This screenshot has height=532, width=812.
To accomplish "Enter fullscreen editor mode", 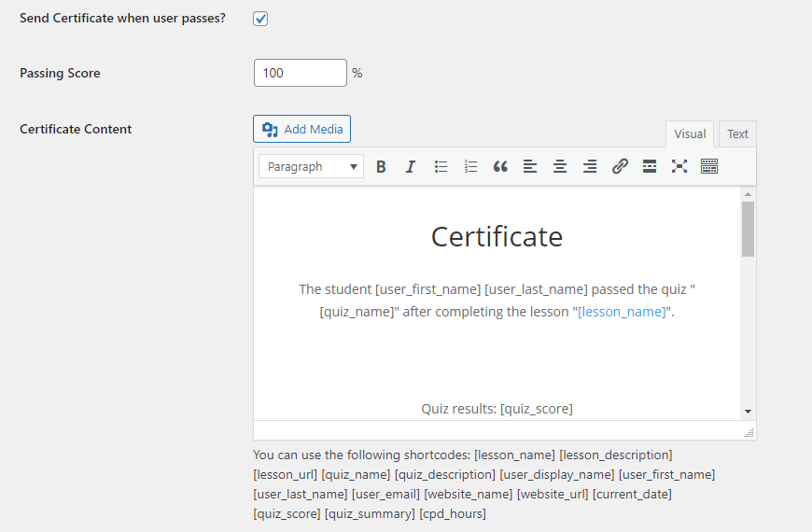I will [x=679, y=167].
